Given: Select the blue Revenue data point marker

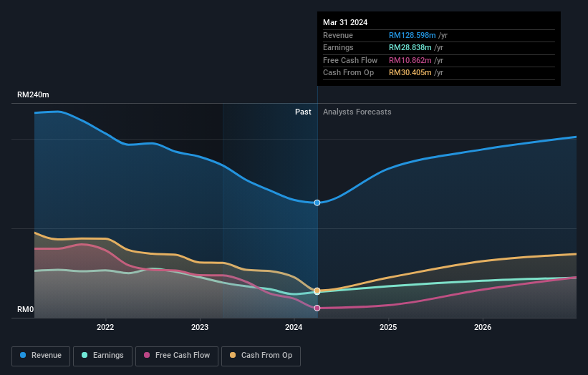Looking at the screenshot, I should pos(317,203).
